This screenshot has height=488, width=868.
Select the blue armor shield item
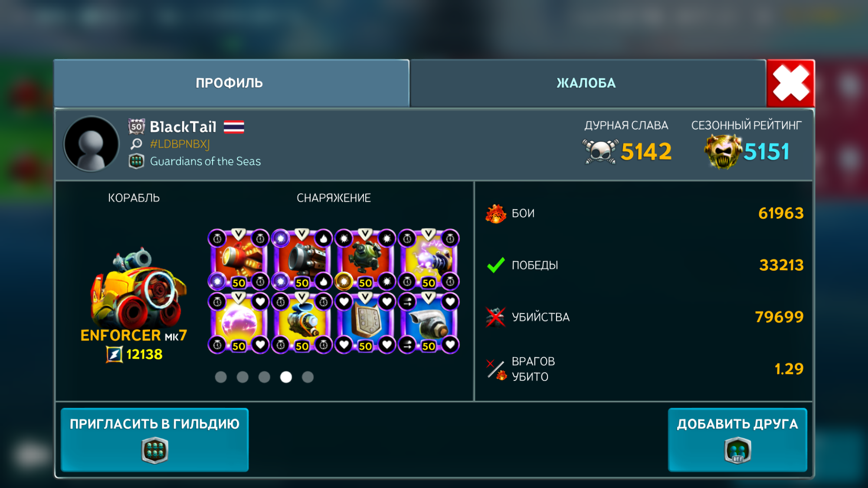[365, 323]
